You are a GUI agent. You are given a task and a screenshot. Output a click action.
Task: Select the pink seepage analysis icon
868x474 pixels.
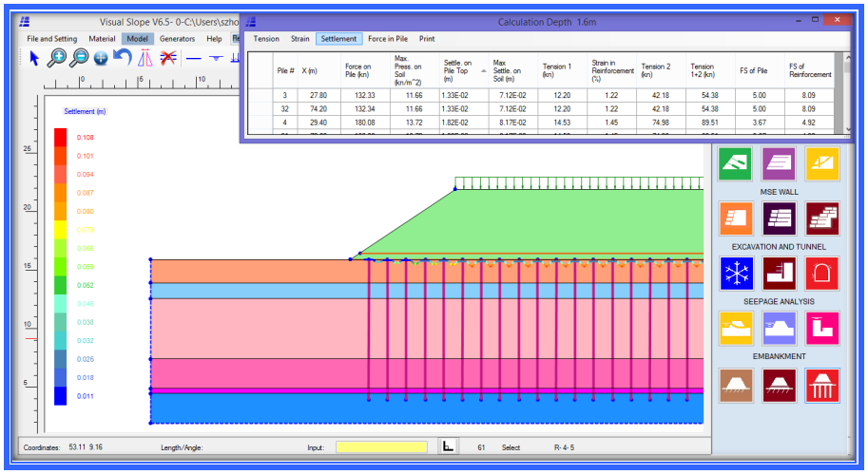(x=821, y=328)
